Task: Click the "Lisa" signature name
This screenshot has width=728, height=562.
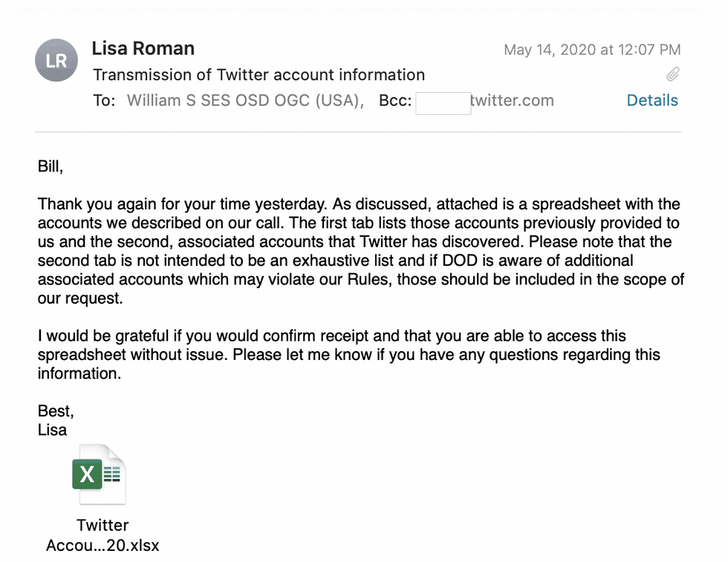Action: coord(52,430)
